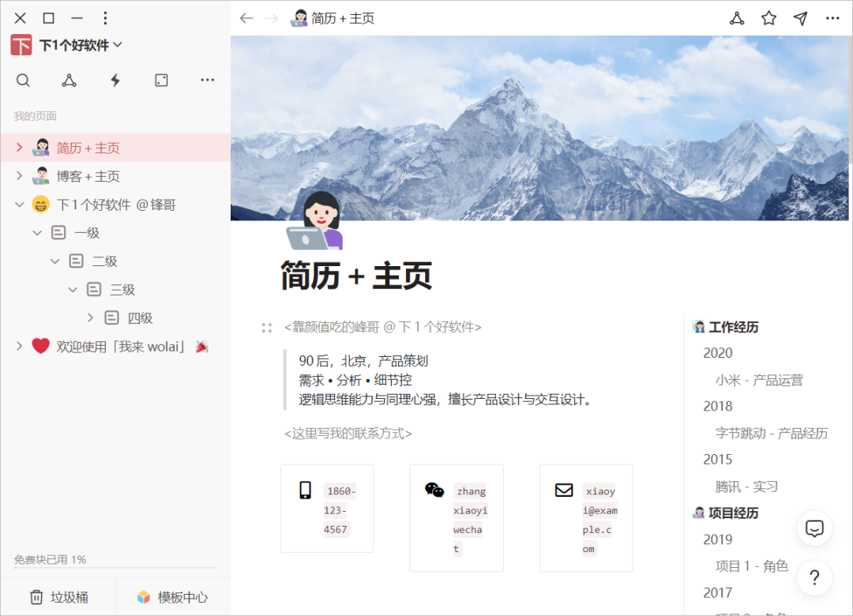Open the 模板中心 template center
This screenshot has height=616, width=853.
click(x=172, y=597)
